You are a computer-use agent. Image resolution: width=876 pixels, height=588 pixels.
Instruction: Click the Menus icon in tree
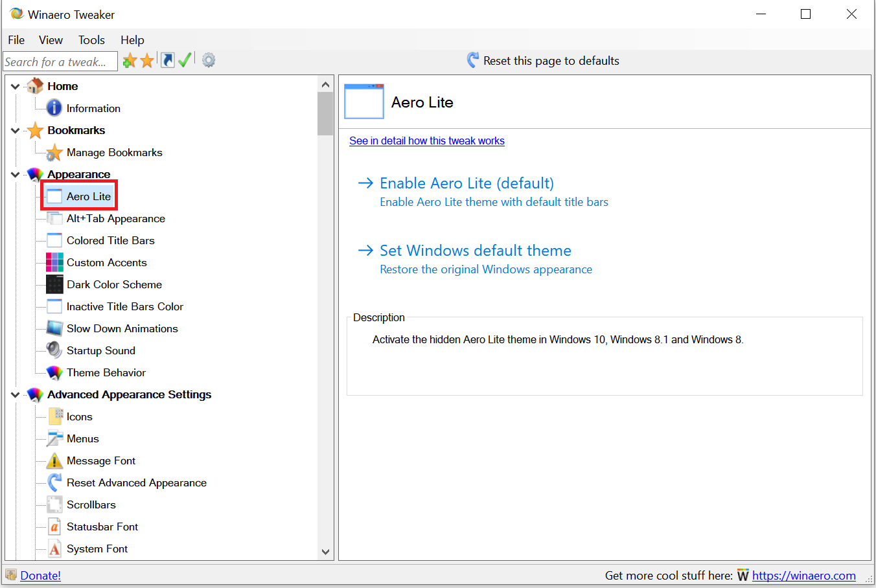tap(54, 438)
